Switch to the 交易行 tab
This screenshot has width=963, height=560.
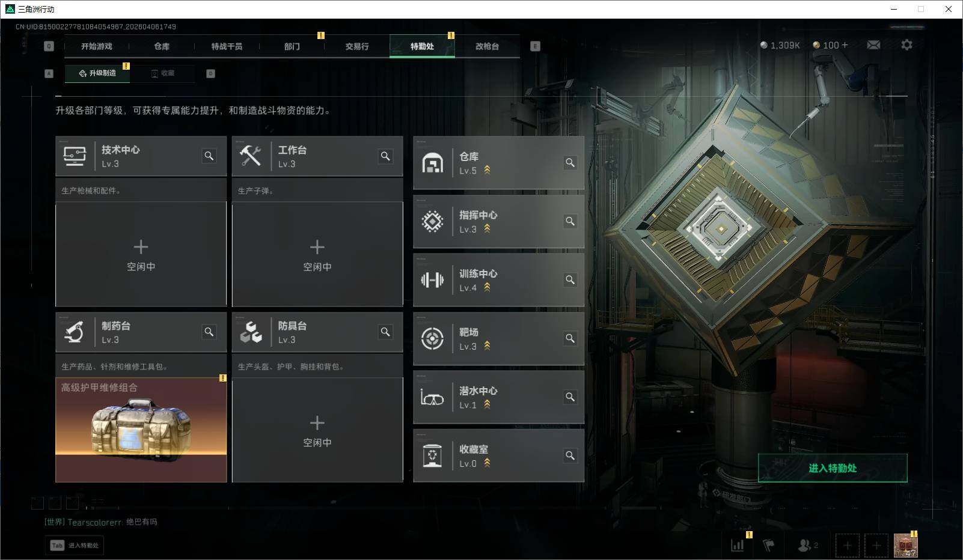pyautogui.click(x=357, y=46)
